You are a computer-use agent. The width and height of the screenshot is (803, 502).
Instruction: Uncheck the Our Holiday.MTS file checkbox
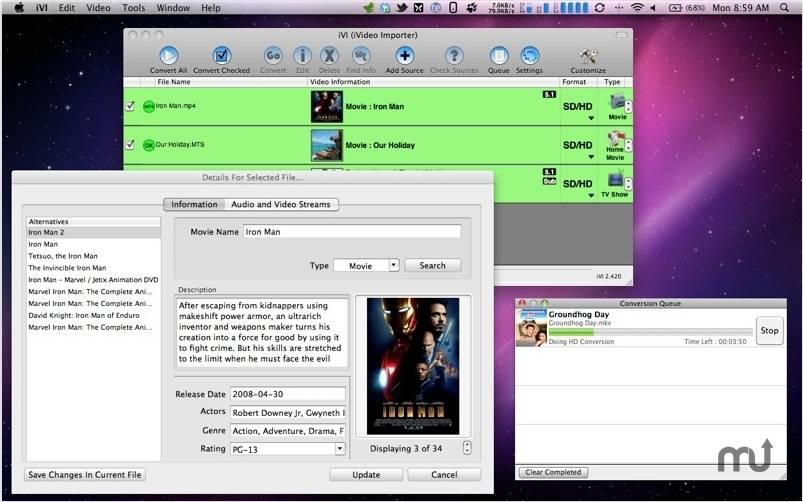129,144
